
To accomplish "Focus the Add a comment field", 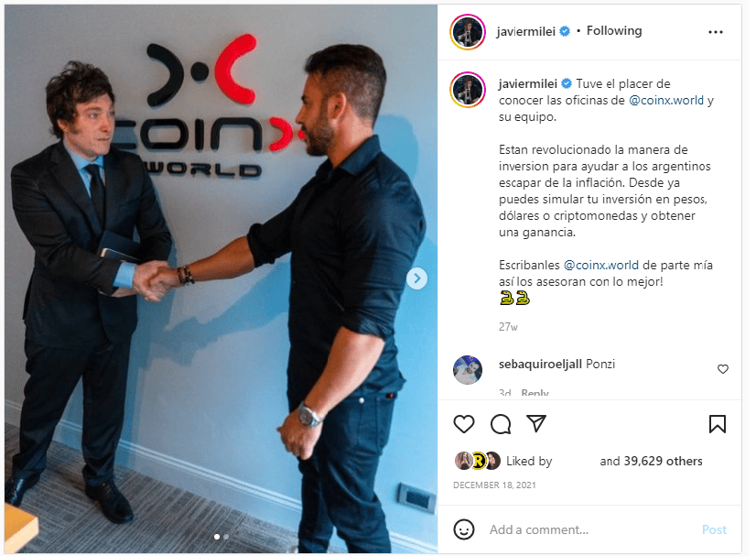I will (591, 530).
